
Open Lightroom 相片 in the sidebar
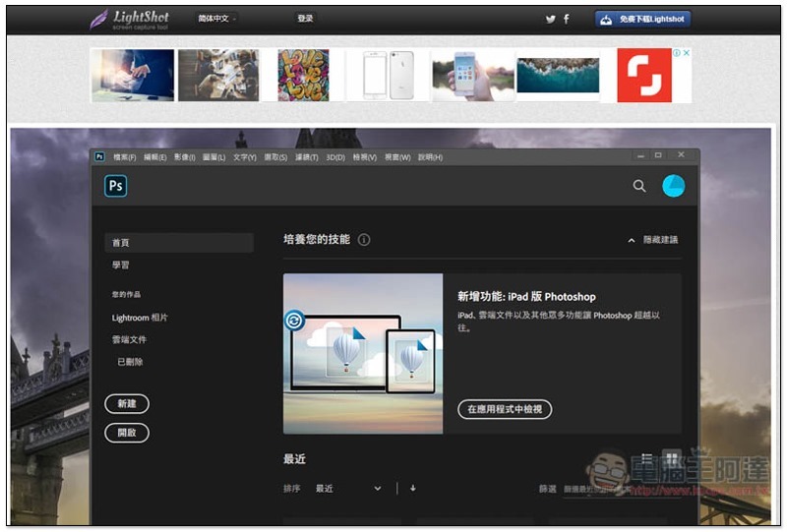[x=140, y=318]
